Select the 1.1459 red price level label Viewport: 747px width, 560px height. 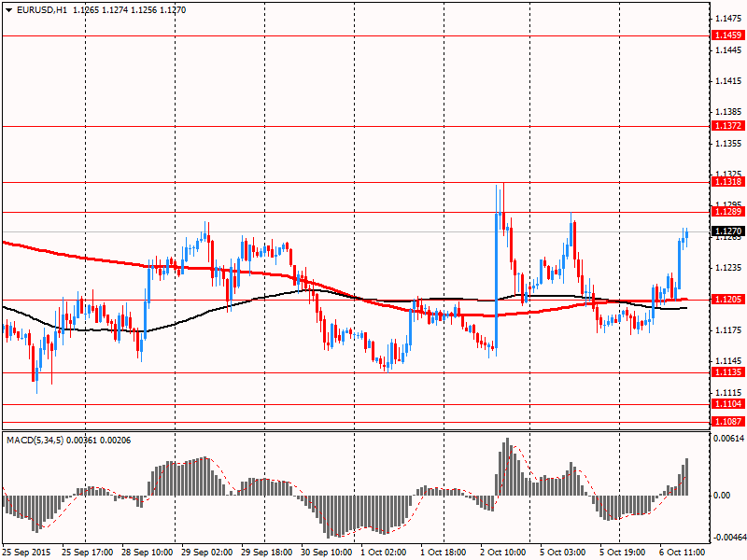(727, 35)
